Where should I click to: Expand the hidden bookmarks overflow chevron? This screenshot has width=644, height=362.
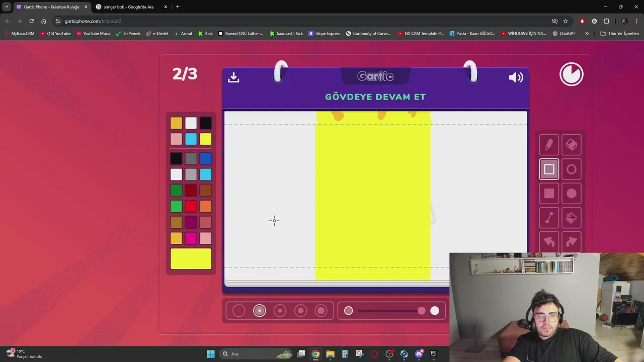tap(587, 34)
